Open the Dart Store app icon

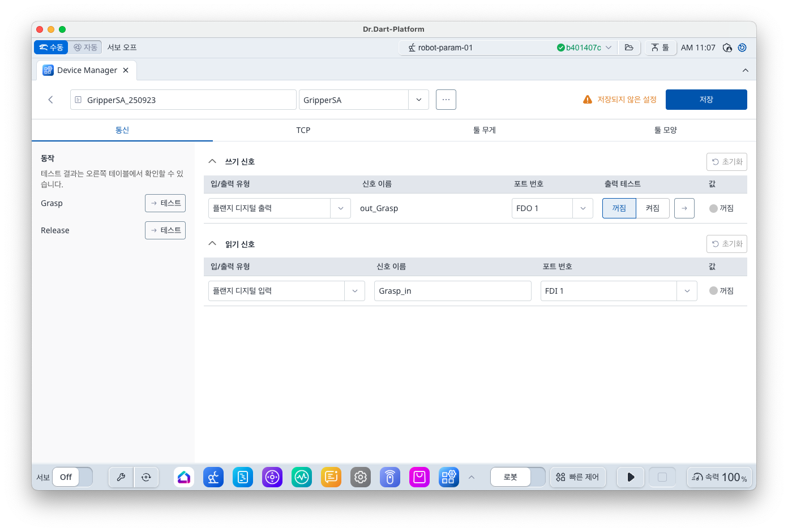[419, 477]
